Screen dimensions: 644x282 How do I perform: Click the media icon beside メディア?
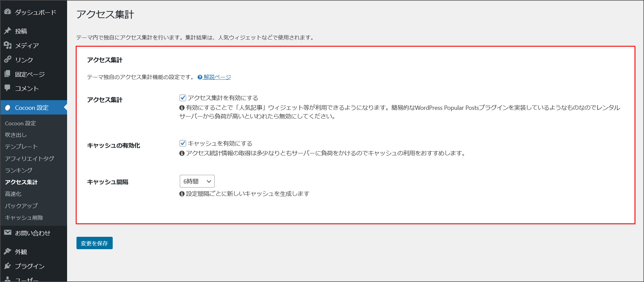(8, 45)
